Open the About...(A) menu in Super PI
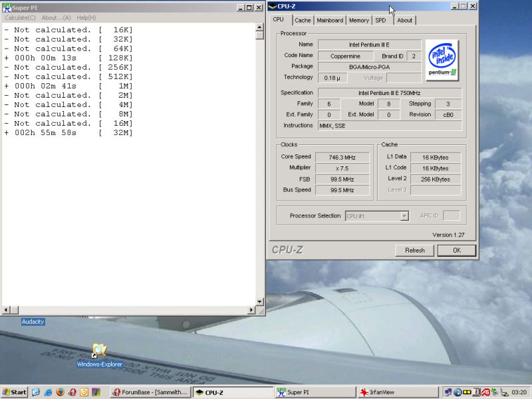532x399 pixels. click(x=57, y=18)
